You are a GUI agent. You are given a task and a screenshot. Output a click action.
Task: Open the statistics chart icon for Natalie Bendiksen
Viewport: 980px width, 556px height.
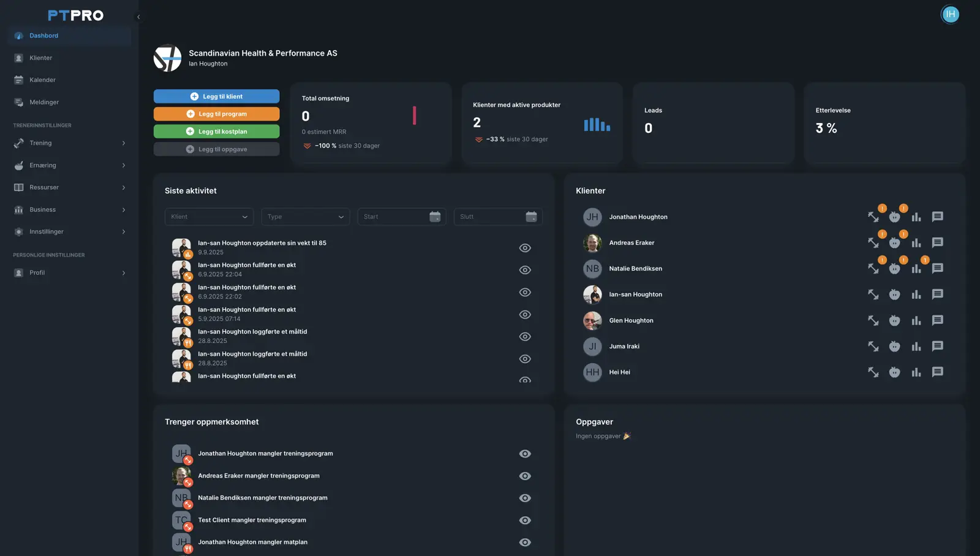click(916, 268)
